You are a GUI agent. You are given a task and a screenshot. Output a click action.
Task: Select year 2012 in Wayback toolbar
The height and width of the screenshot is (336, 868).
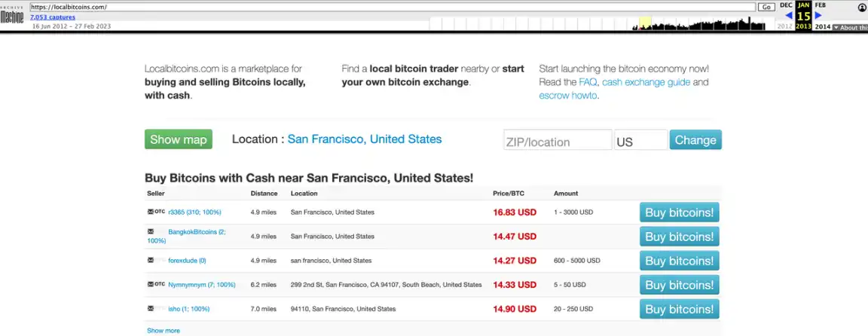[x=785, y=26]
